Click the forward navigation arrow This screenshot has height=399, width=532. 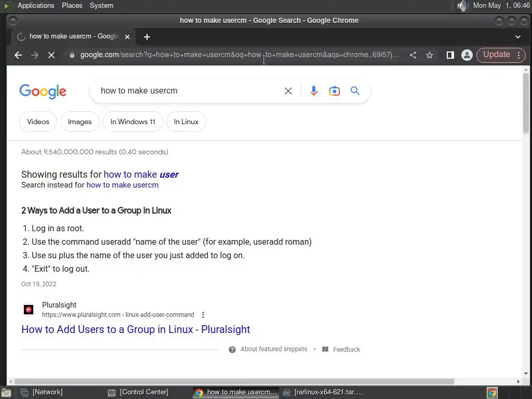35,55
